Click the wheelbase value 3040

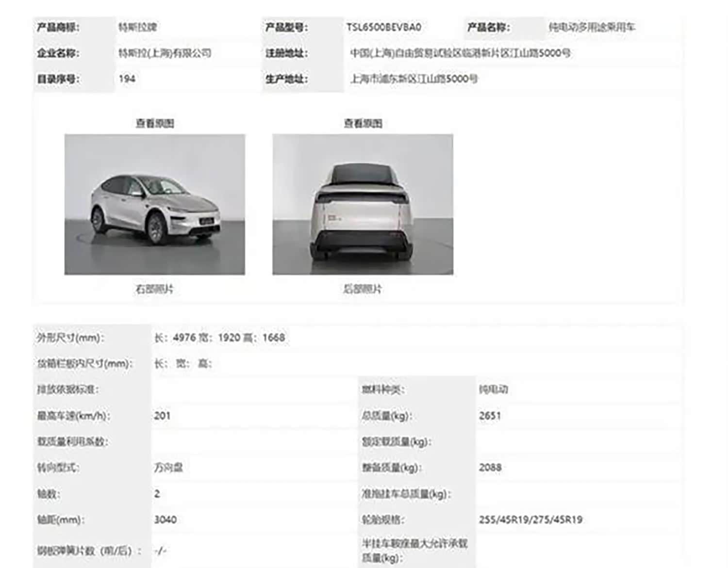tap(165, 519)
